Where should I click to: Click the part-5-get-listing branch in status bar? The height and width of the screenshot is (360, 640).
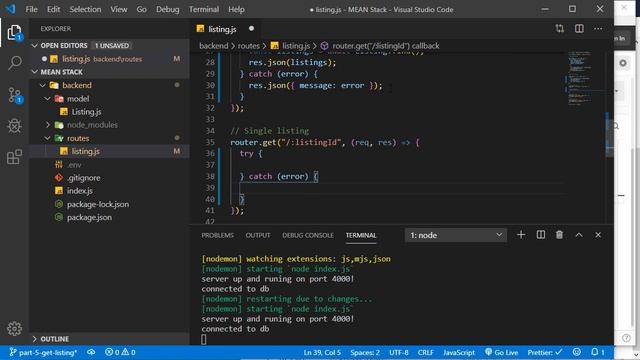43,352
